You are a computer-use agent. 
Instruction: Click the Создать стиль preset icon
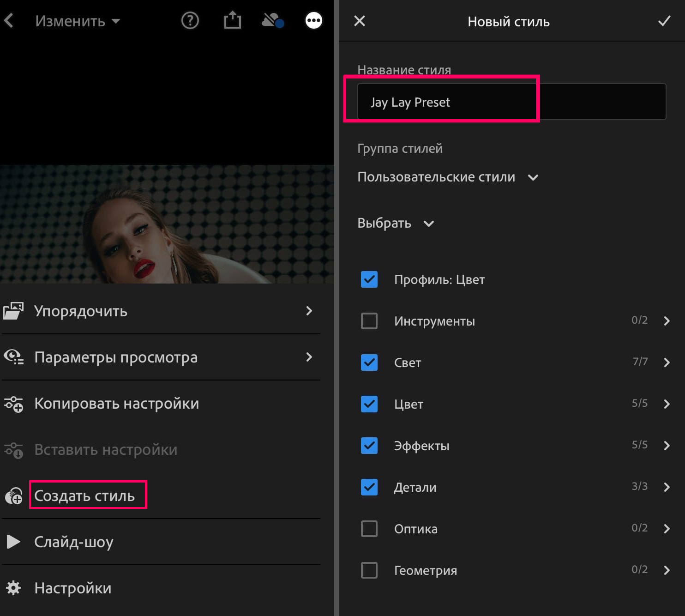pos(13,495)
